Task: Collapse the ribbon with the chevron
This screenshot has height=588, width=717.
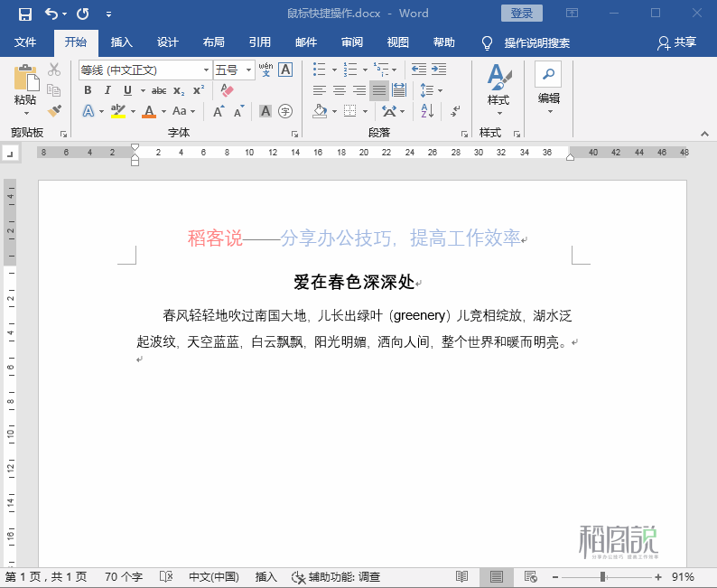Action: click(704, 134)
